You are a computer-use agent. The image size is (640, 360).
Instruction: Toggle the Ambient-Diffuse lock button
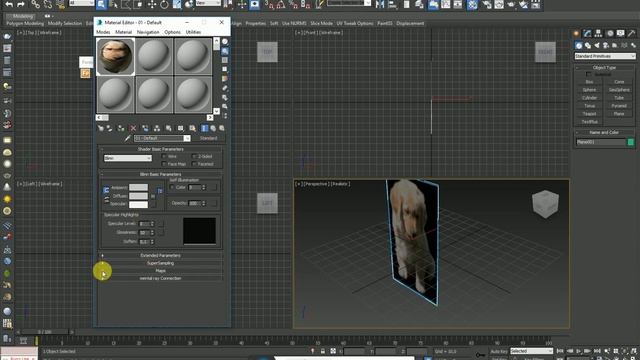(x=106, y=190)
